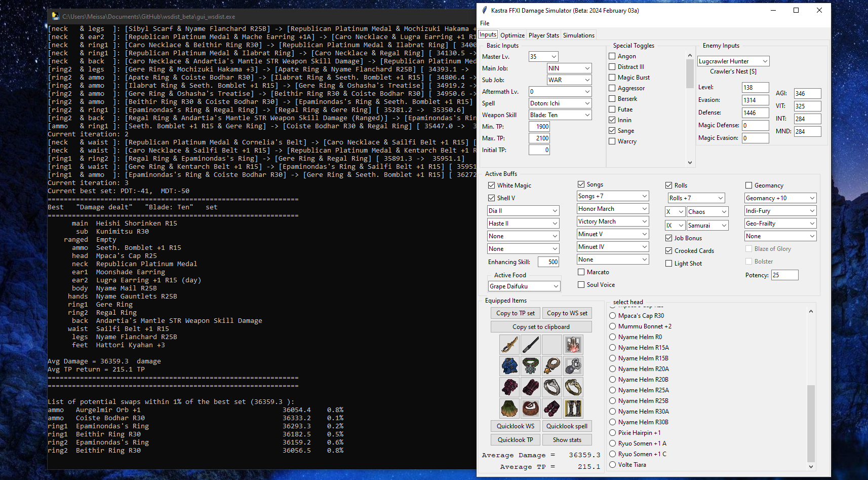Disable the Innin checkbox

click(612, 120)
